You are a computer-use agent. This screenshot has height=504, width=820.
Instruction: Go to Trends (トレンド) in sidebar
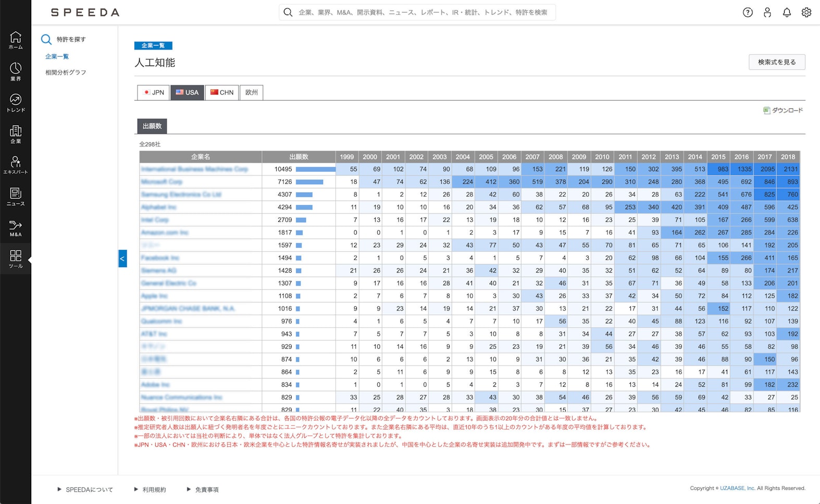point(16,103)
